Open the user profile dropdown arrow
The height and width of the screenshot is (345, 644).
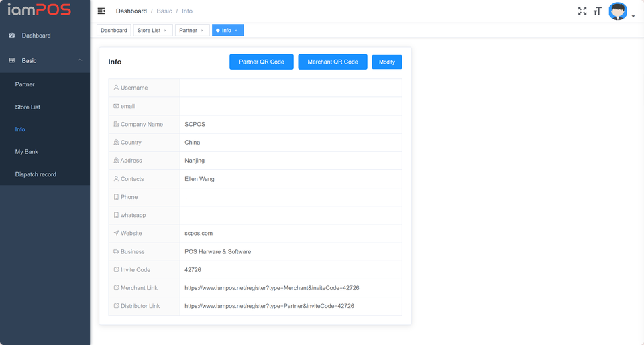pyautogui.click(x=633, y=17)
